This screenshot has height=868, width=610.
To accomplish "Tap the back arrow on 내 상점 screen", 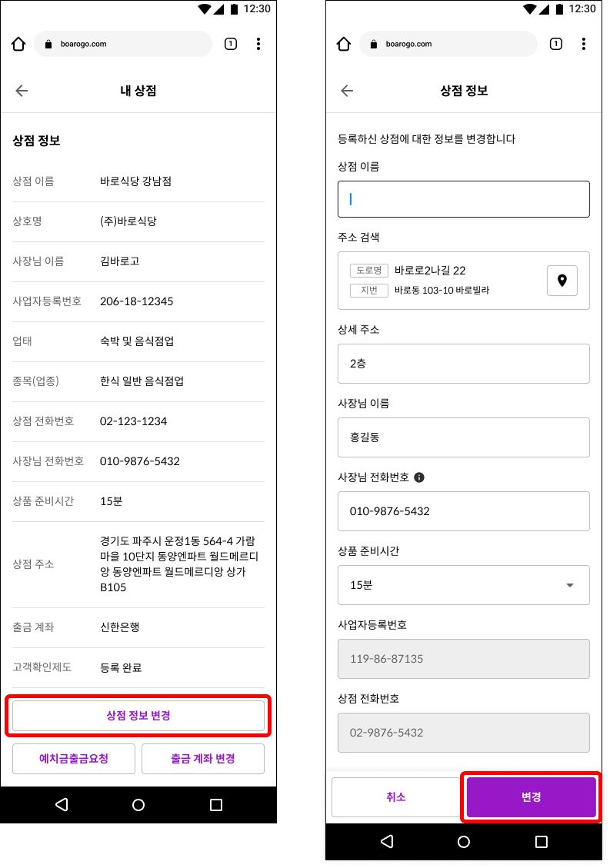I will [22, 91].
